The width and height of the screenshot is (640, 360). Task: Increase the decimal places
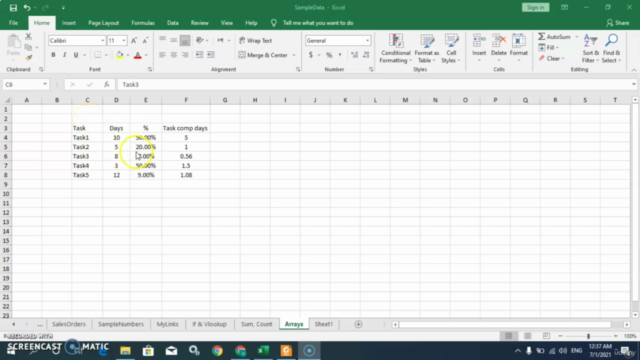pos(354,55)
